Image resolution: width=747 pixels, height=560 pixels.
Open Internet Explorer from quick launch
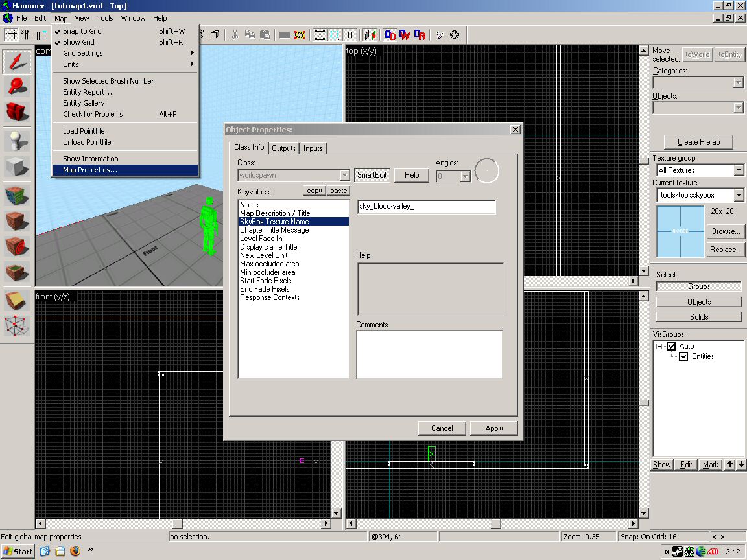(x=45, y=551)
